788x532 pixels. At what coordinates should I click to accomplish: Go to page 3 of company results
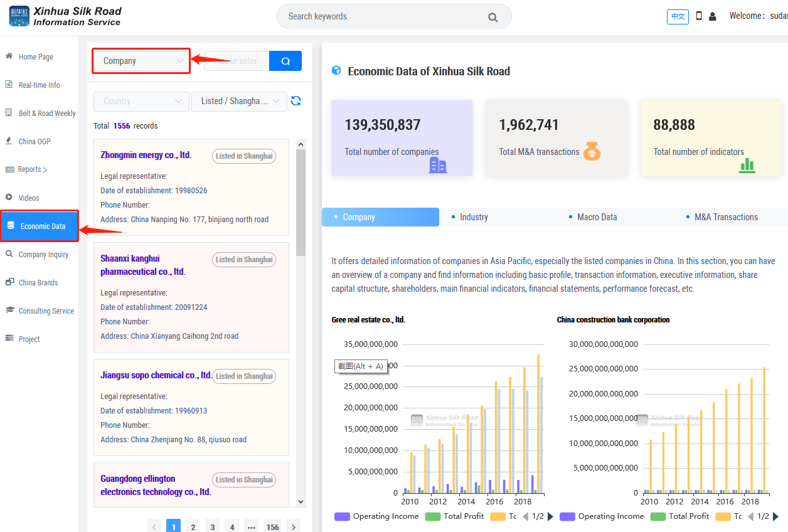pyautogui.click(x=213, y=527)
